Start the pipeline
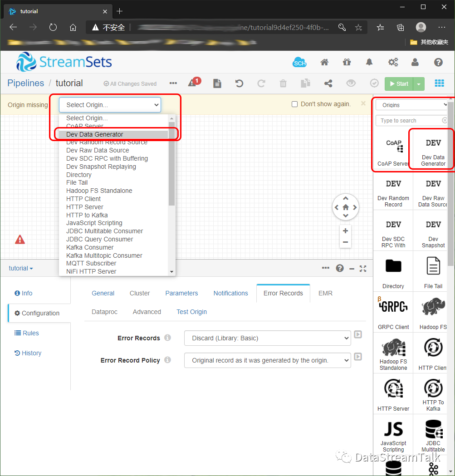 399,84
